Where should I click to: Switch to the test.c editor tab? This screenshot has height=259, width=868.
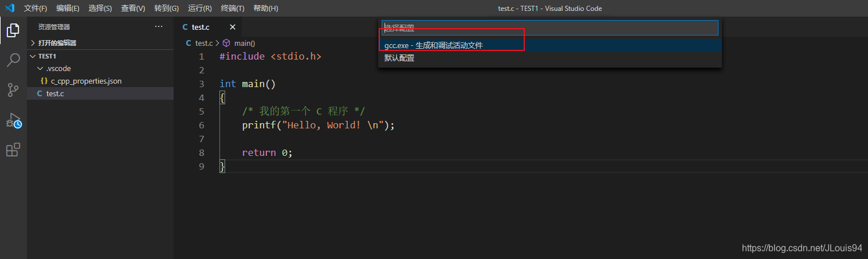pos(201,27)
